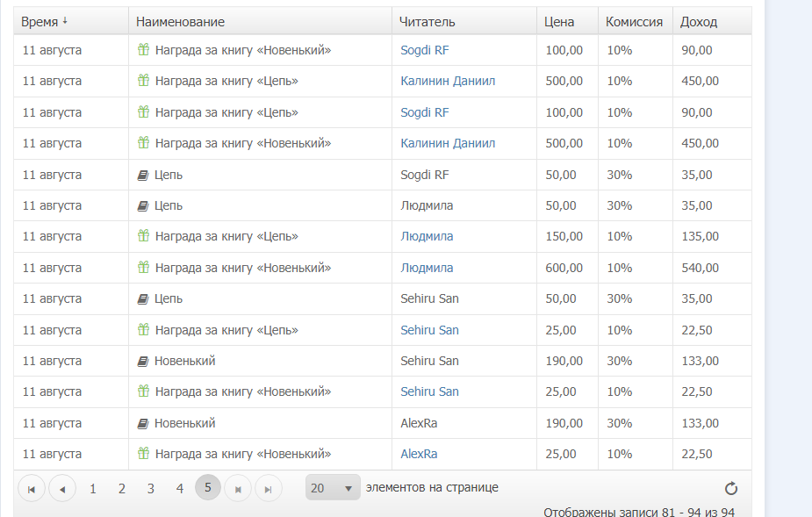
Task: Refresh the table with the reload icon
Action: click(x=730, y=489)
